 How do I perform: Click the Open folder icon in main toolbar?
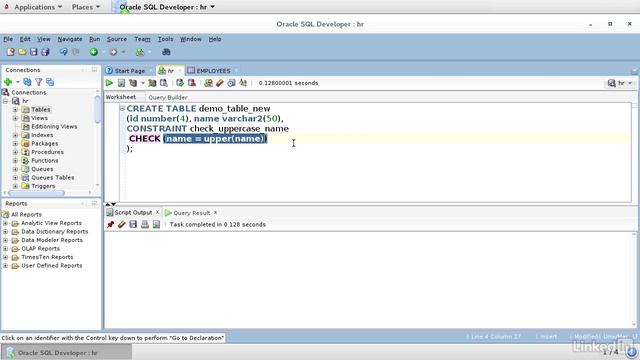coord(22,52)
